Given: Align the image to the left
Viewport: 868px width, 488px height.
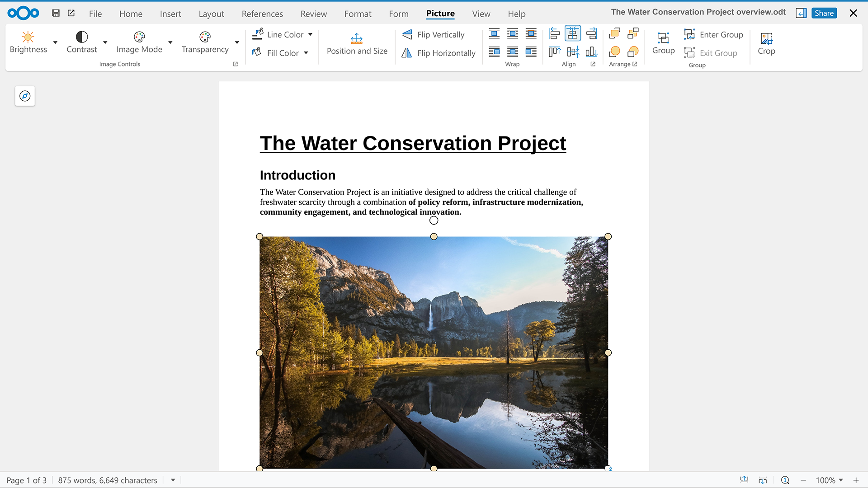Looking at the screenshot, I should (554, 33).
